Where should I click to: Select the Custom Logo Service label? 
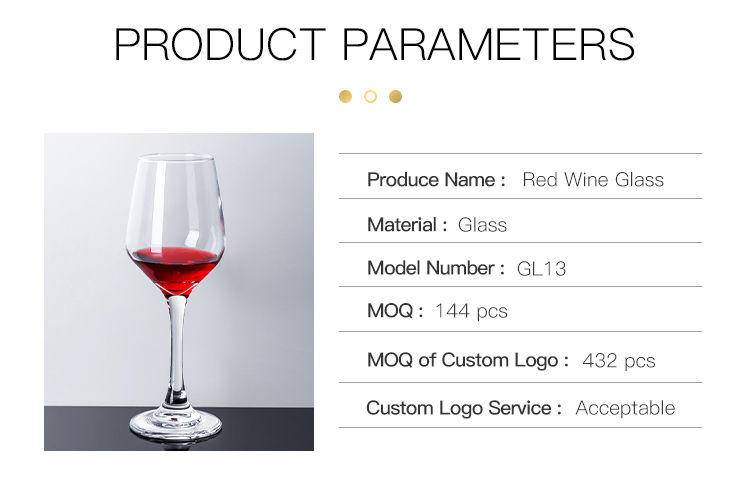click(x=463, y=408)
